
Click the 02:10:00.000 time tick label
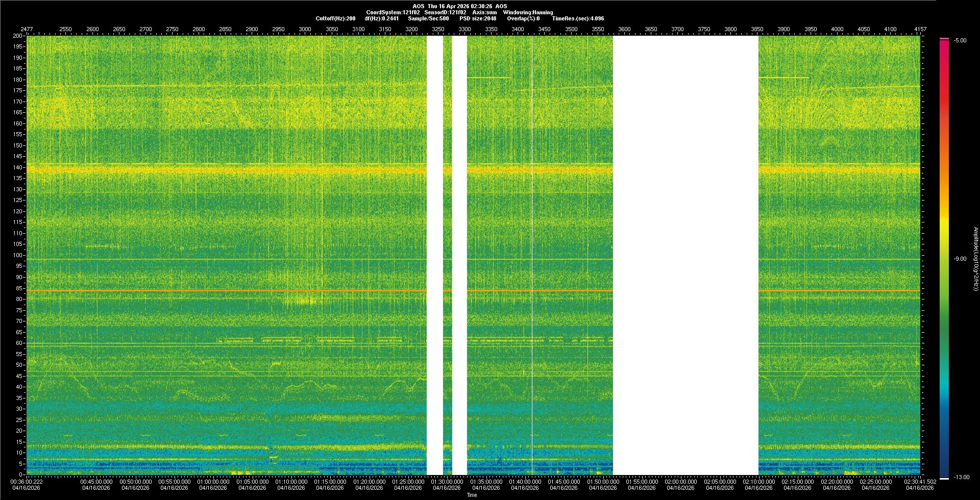[758, 482]
